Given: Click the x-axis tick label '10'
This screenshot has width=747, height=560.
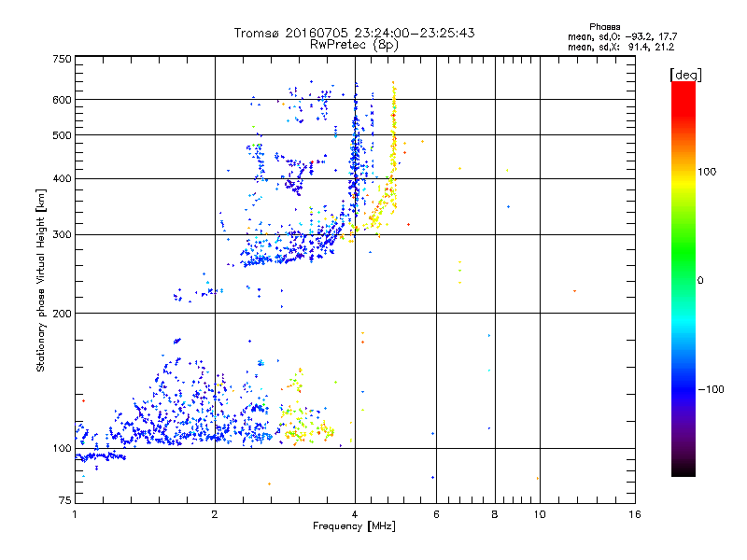Looking at the screenshot, I should coord(540,514).
